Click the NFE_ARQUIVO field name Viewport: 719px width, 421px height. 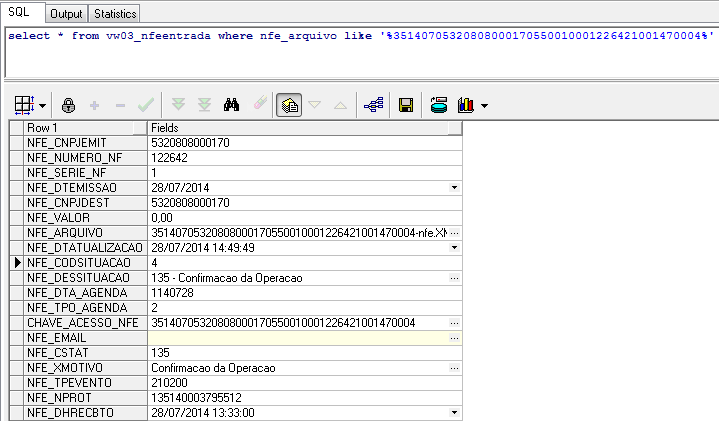[65, 233]
